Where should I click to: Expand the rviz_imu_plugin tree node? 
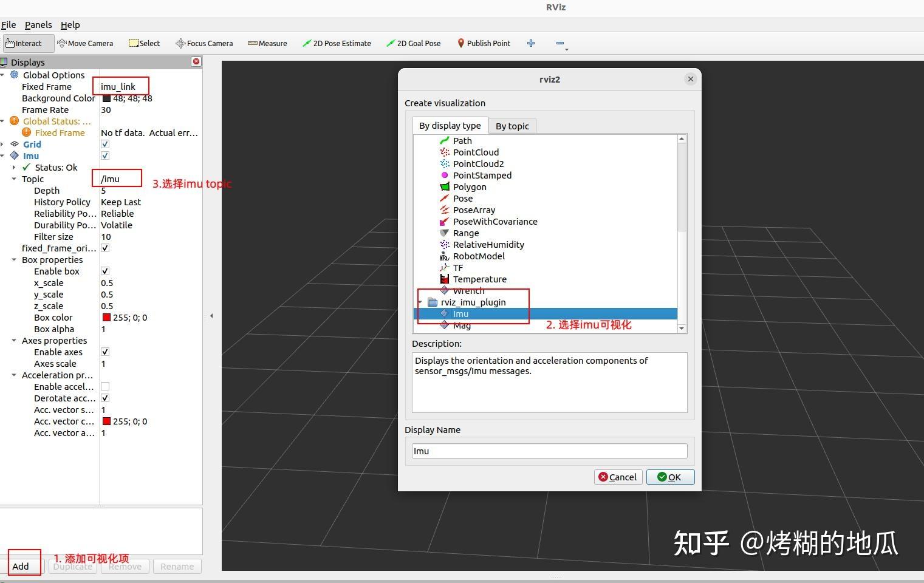420,302
